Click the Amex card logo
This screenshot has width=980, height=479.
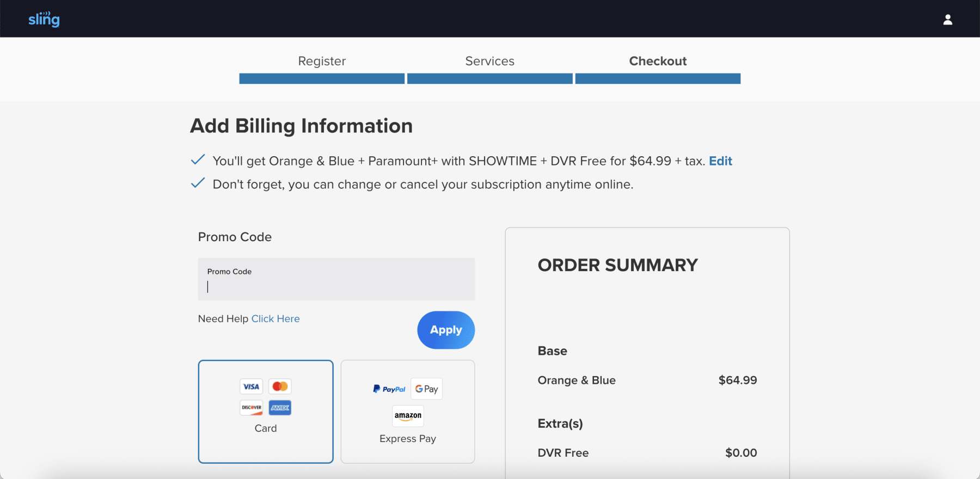pos(280,408)
